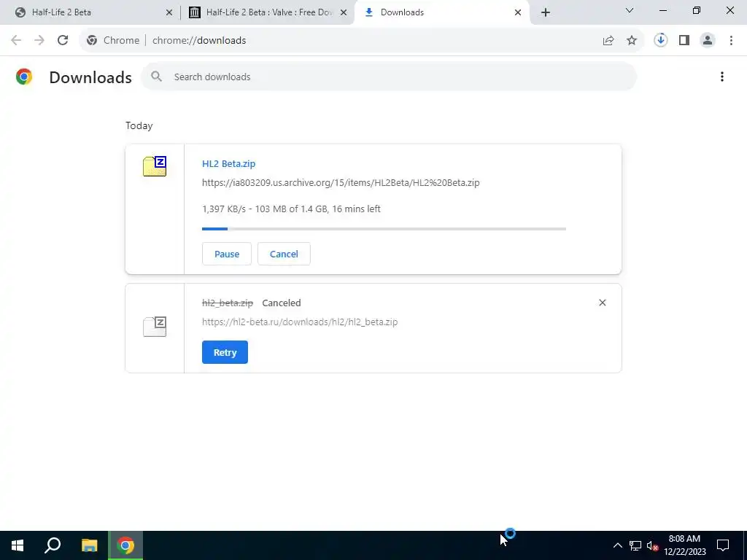
Task: Close the Half-Life 2 Beta : Valve tab
Action: 344,12
